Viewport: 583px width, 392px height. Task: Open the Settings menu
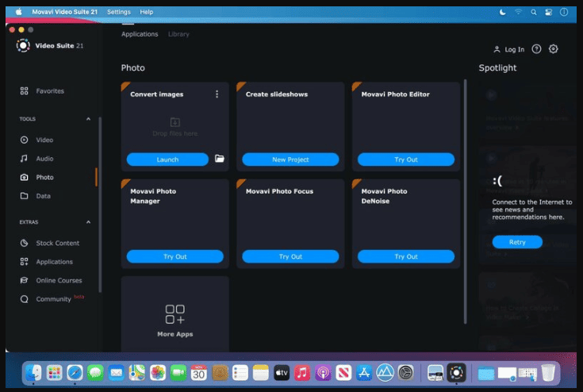pos(119,12)
